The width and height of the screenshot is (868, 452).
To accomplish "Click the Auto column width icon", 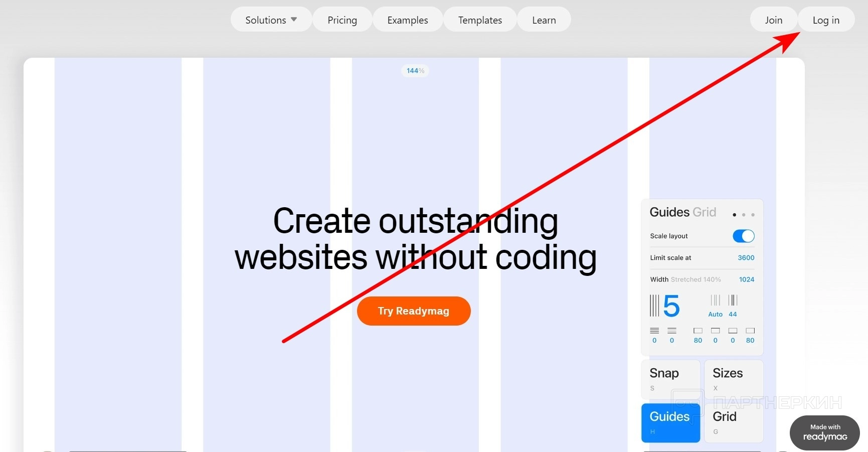I will [x=716, y=300].
